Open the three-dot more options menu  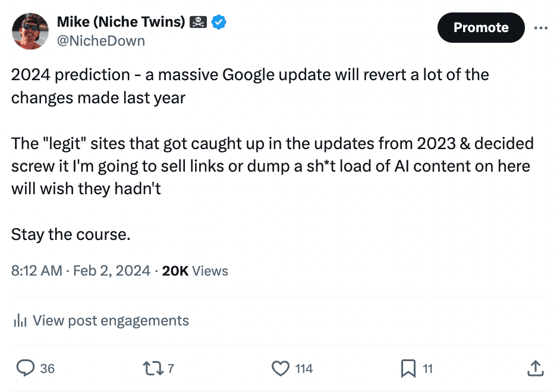tap(541, 28)
